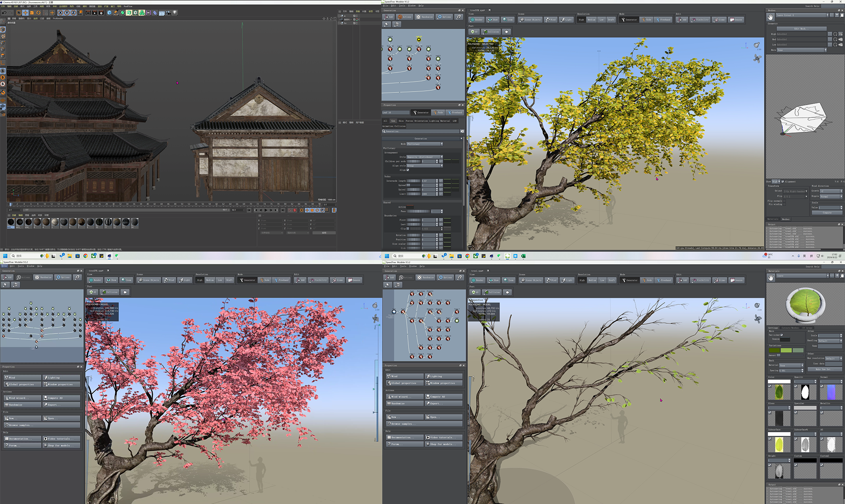
Task: Open Chrome from the left taskbar
Action: [85, 256]
